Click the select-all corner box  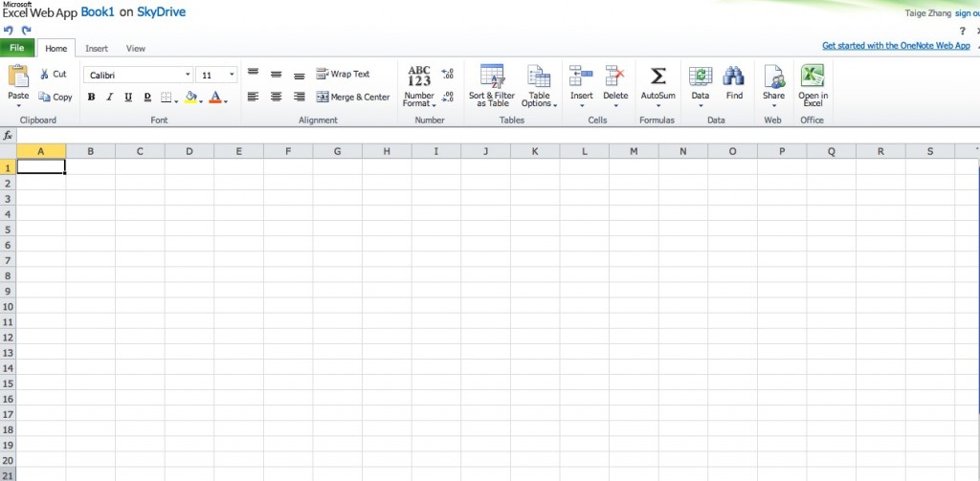click(8, 151)
